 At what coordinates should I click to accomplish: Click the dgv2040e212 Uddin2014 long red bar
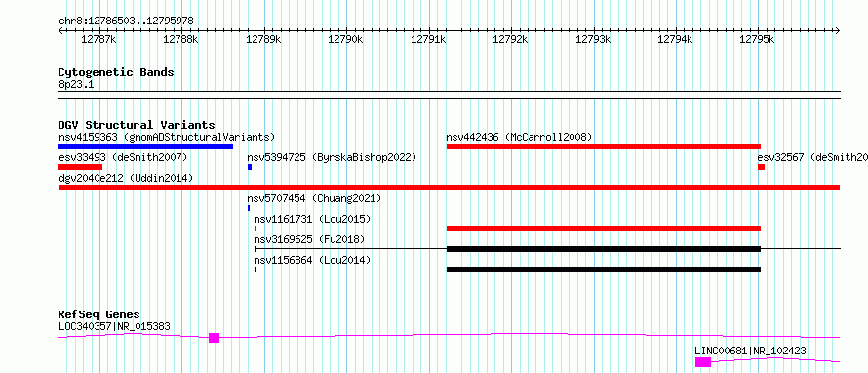449,187
